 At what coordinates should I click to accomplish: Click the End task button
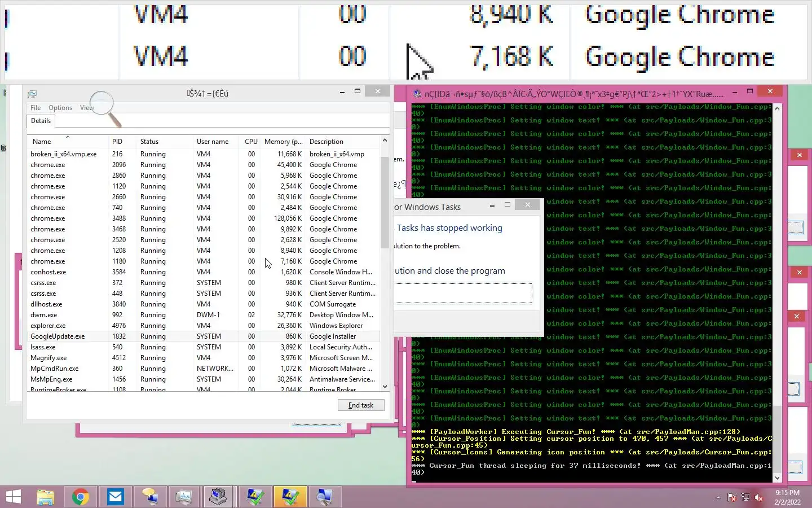(x=361, y=405)
